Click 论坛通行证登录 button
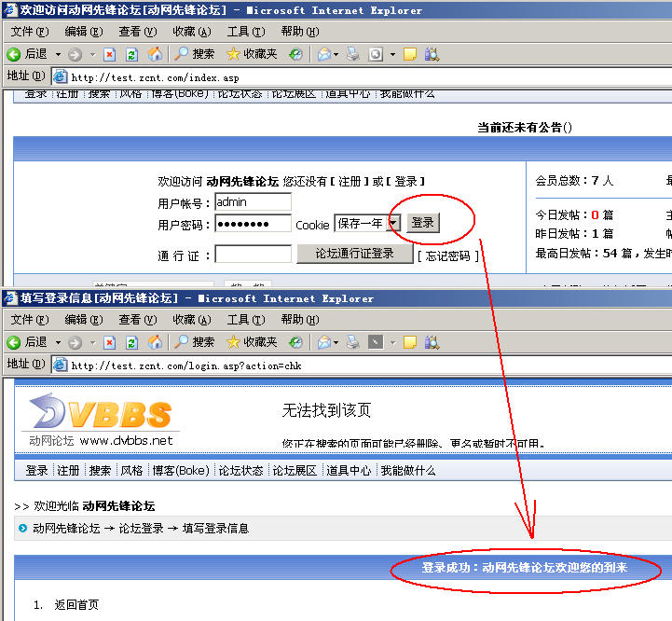Viewport: 672px width, 621px height. [x=355, y=254]
